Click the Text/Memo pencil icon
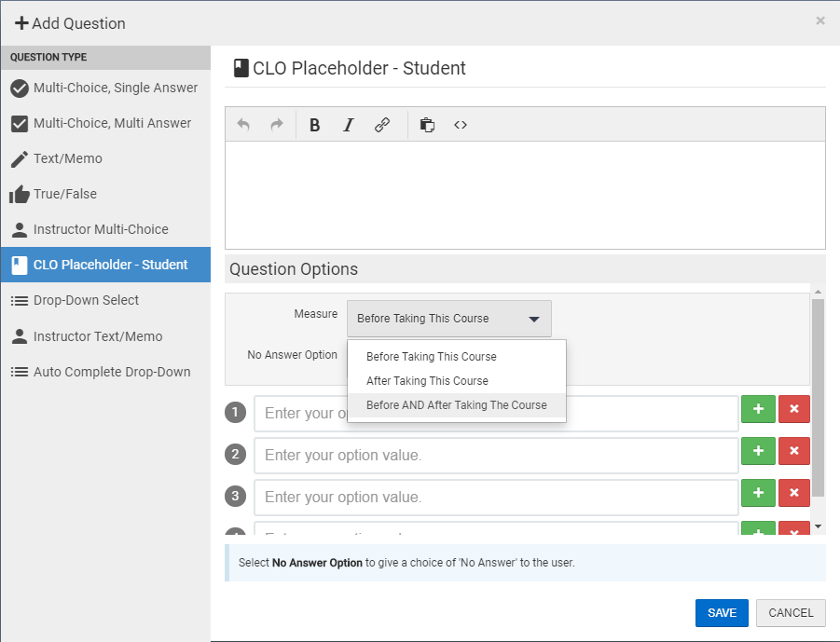The width and height of the screenshot is (840, 642). 20,159
